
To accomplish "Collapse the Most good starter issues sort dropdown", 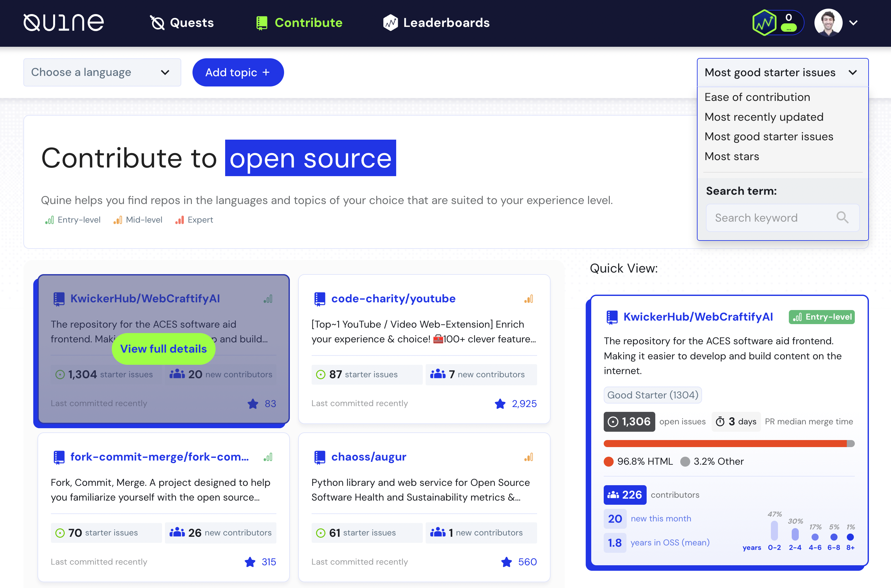I will (x=783, y=72).
